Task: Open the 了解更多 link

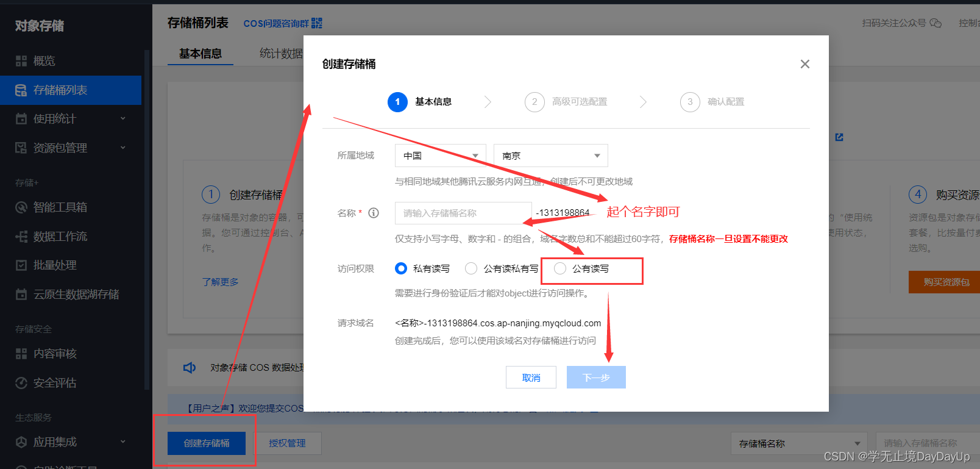Action: 220,282
